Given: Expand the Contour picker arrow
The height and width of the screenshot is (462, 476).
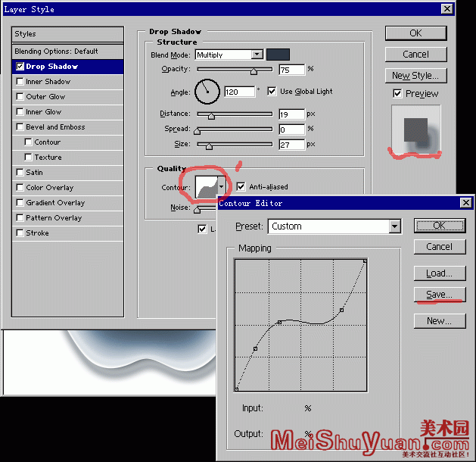Looking at the screenshot, I should coord(221,186).
